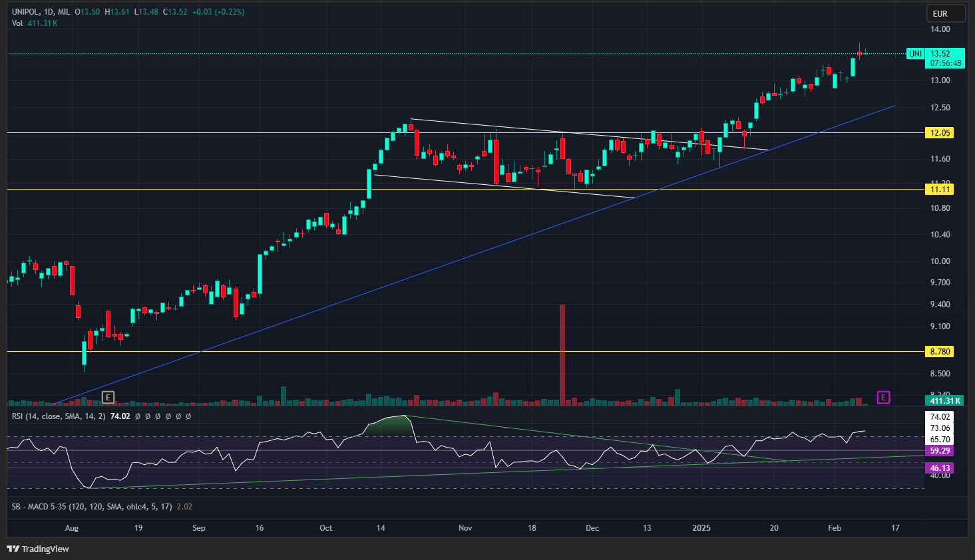The height and width of the screenshot is (560, 975).
Task: Click the UNIPOL, 1D, MIL chart title
Action: (x=41, y=12)
